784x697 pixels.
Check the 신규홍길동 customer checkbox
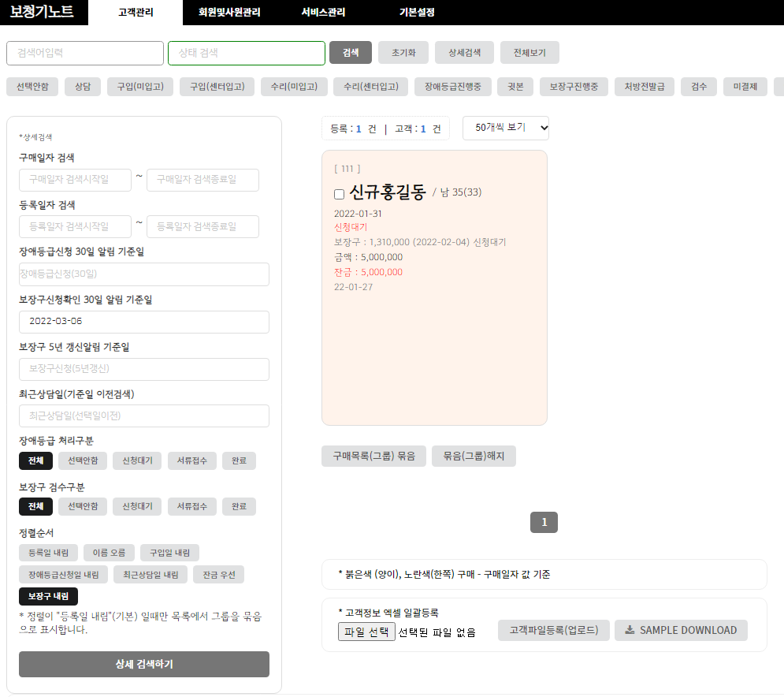pyautogui.click(x=339, y=194)
